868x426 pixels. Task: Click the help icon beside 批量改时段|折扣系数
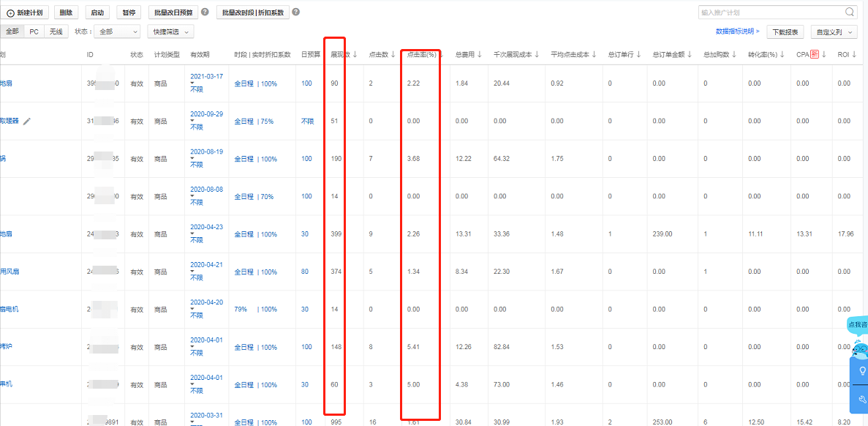pos(295,12)
